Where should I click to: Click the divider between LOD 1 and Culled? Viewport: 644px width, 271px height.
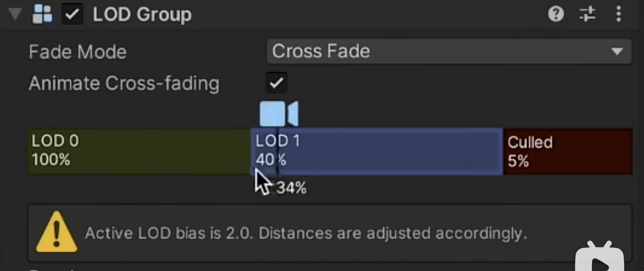503,151
